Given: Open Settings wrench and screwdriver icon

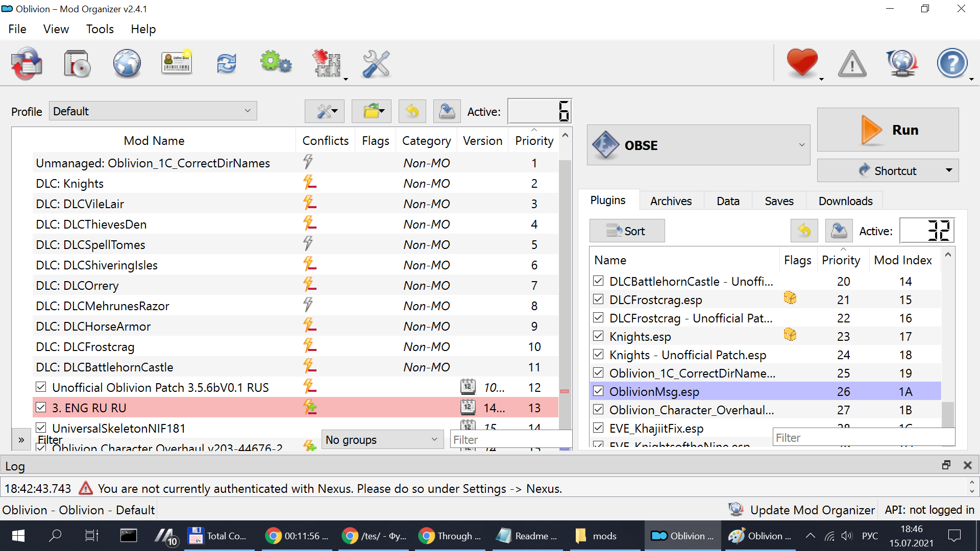Looking at the screenshot, I should 376,64.
